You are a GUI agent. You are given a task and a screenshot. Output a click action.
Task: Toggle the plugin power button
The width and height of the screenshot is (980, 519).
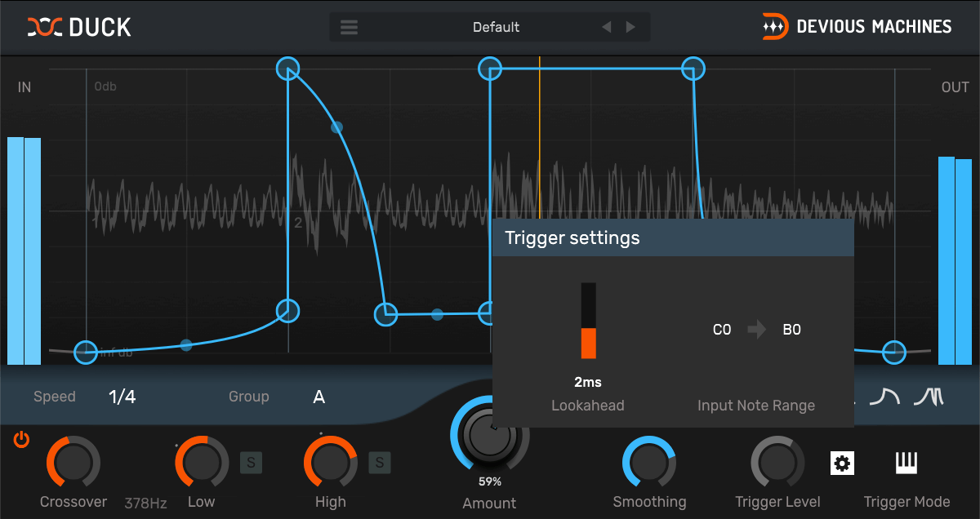(21, 439)
